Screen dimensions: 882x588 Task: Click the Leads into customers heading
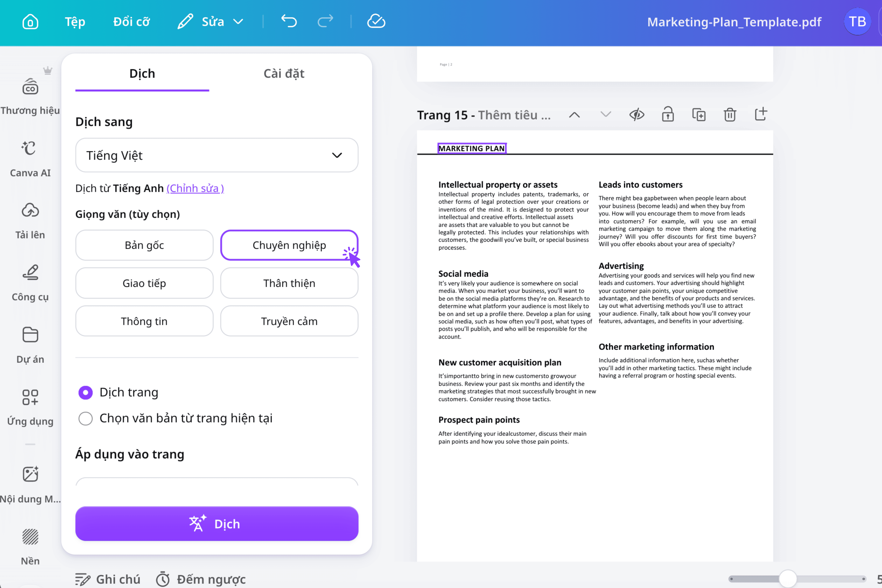coord(640,185)
